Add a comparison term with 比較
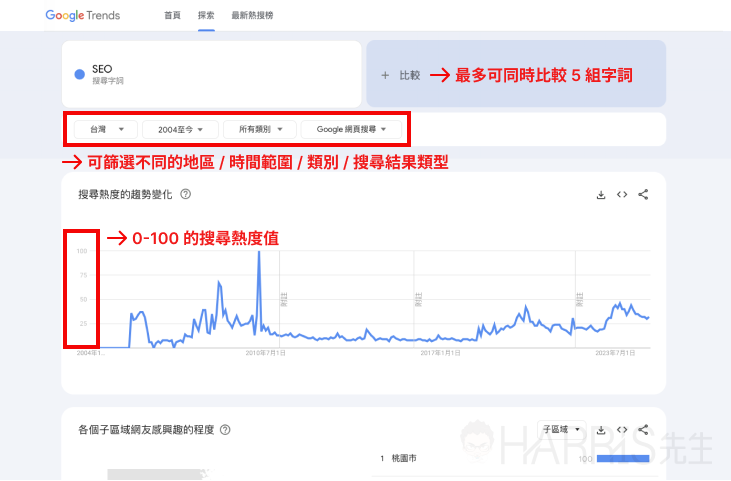This screenshot has width=731, height=481. [409, 75]
